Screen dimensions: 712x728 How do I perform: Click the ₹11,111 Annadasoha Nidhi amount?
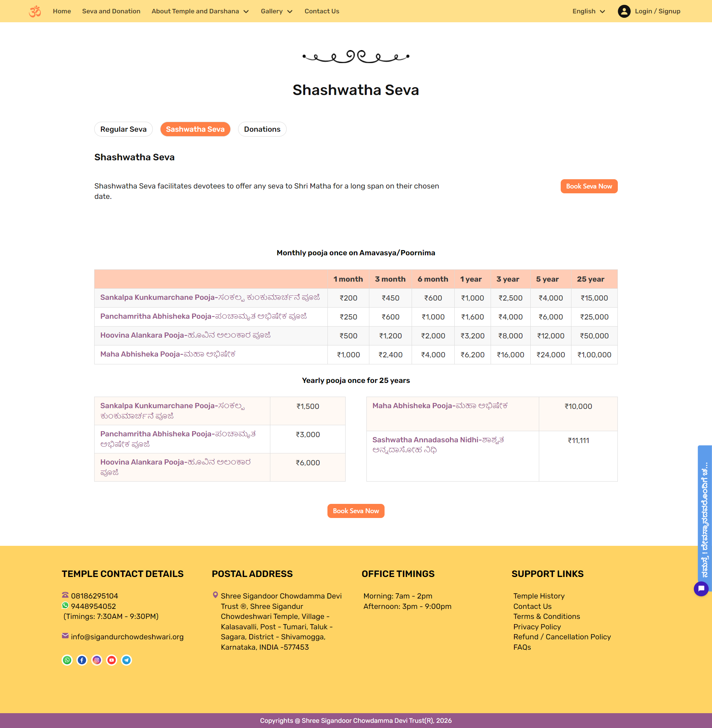tap(578, 441)
